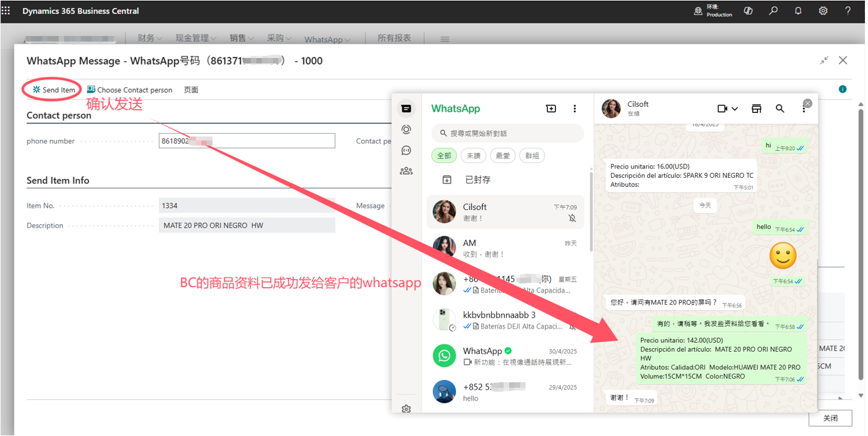The width and height of the screenshot is (868, 436).
Task: Open WhatsApp Communities icon in sidebar
Action: [x=406, y=171]
